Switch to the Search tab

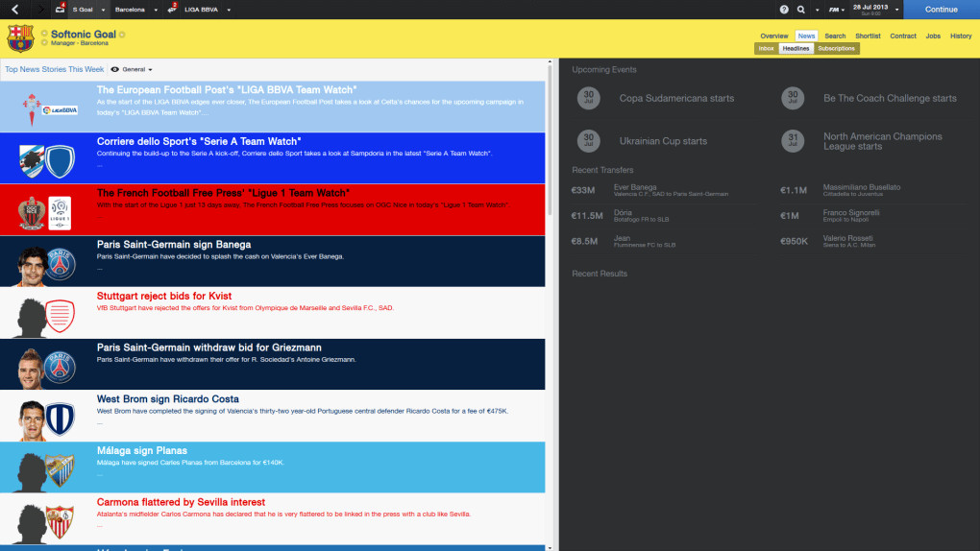point(835,36)
